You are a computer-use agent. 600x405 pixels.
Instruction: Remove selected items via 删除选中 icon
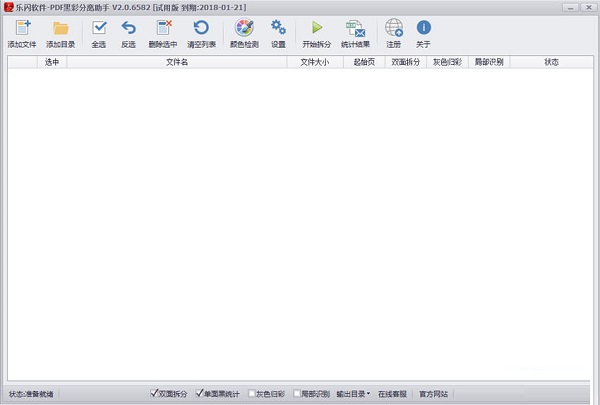pos(164,28)
